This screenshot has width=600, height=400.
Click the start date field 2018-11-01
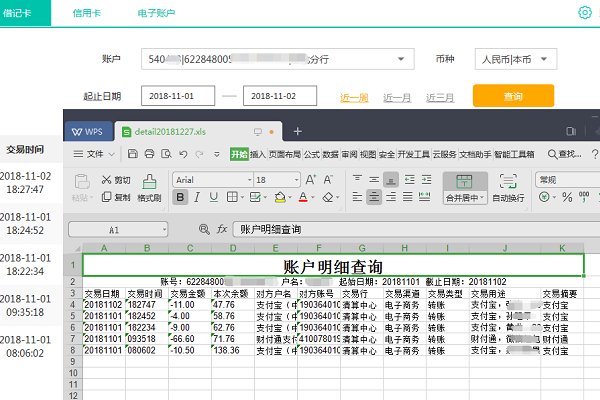178,96
